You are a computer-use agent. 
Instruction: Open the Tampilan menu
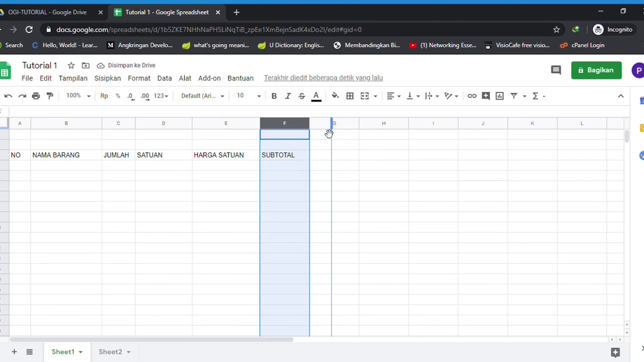73,78
